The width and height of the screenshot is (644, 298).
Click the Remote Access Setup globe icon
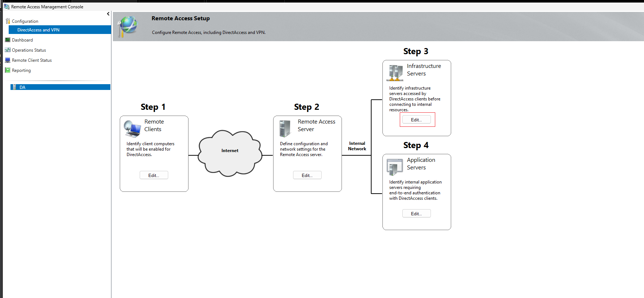(x=127, y=26)
